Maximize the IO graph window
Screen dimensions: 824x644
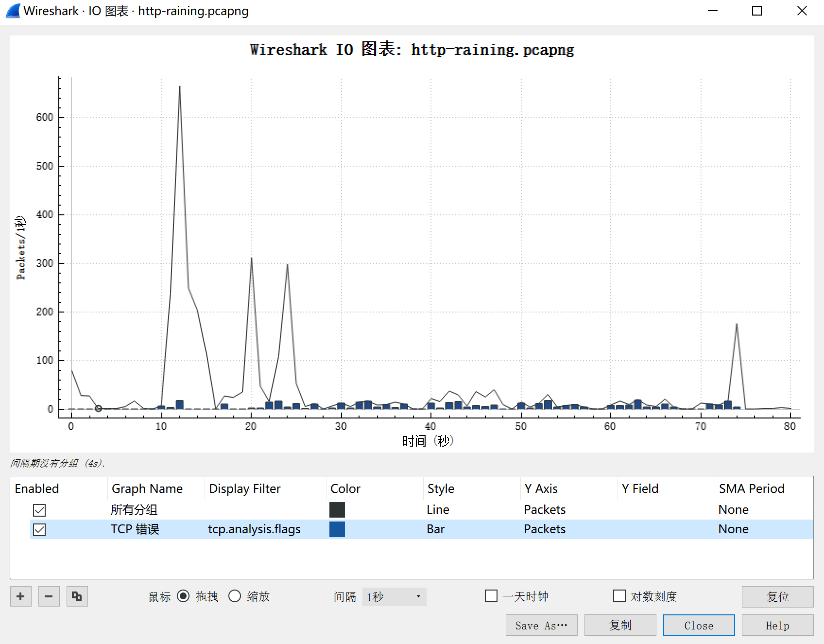(x=757, y=11)
